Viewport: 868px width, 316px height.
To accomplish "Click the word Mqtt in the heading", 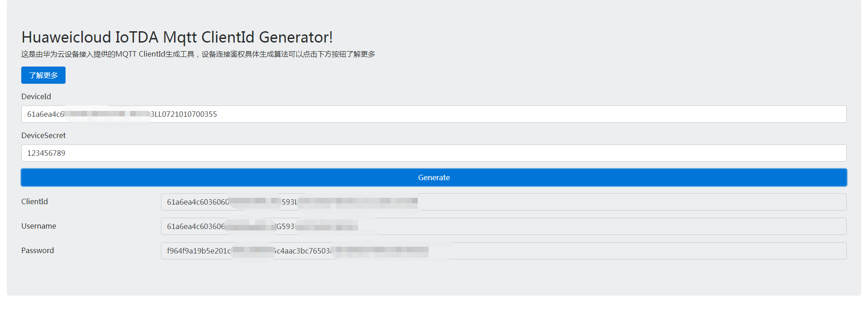I will point(179,37).
